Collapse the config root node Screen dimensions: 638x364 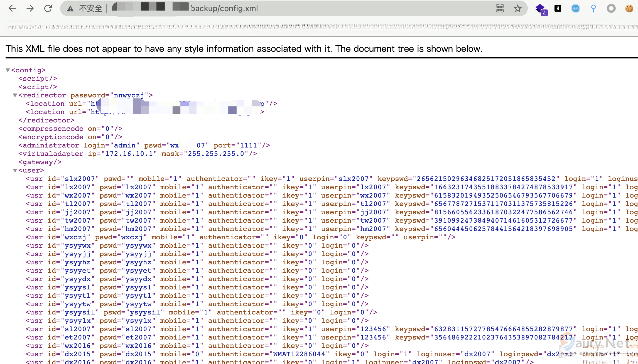coord(8,70)
